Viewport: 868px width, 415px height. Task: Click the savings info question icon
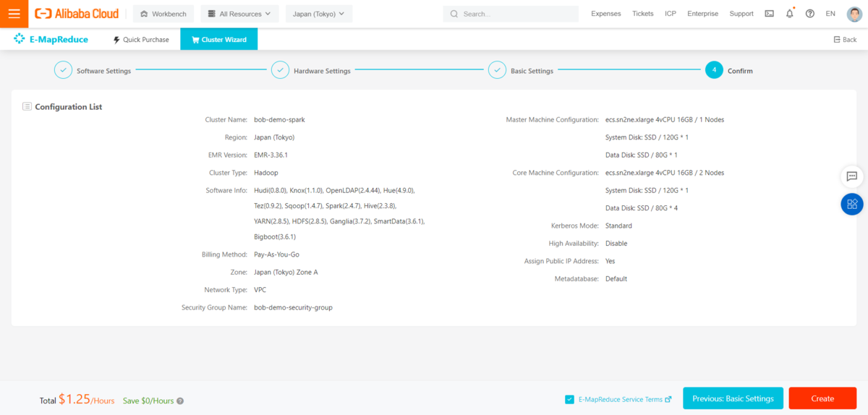click(x=180, y=401)
